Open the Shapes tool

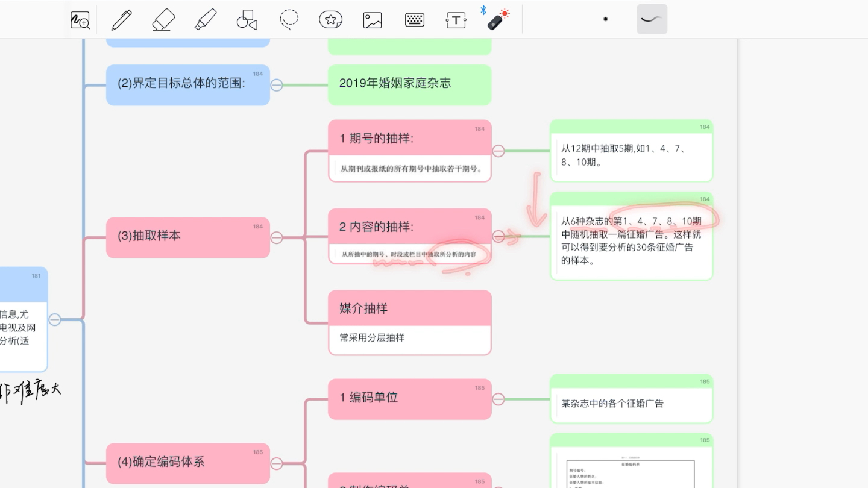[x=247, y=20]
